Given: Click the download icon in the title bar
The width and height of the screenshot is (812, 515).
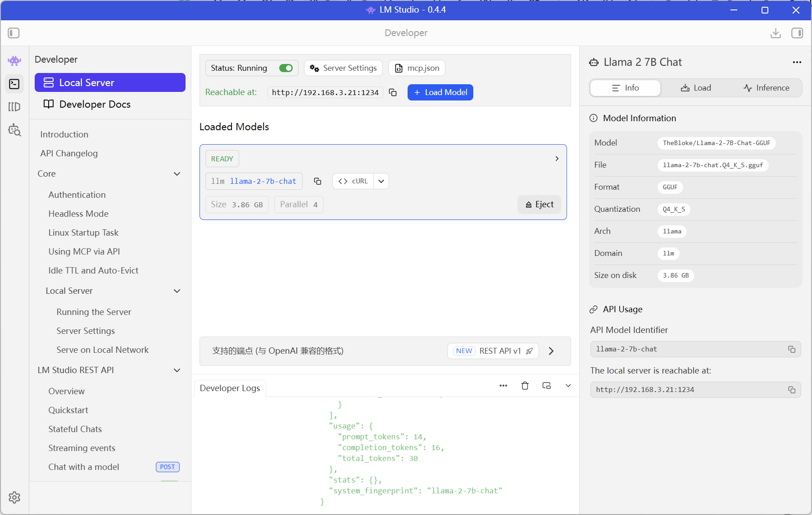Looking at the screenshot, I should point(776,33).
